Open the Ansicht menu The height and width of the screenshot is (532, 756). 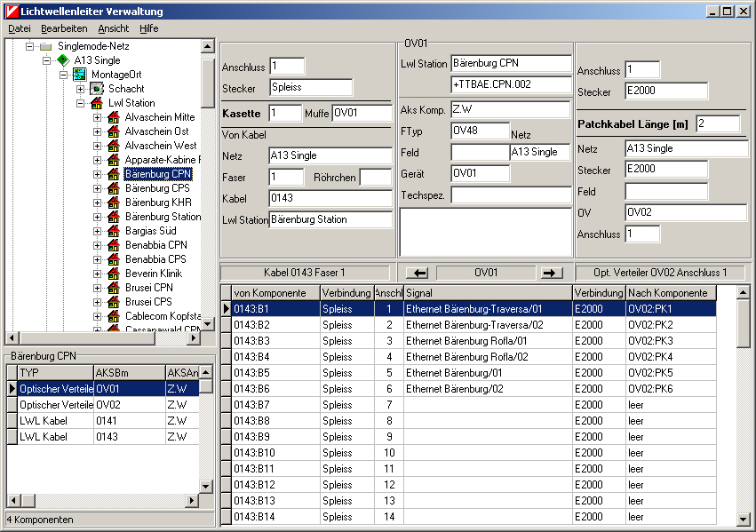click(x=114, y=28)
